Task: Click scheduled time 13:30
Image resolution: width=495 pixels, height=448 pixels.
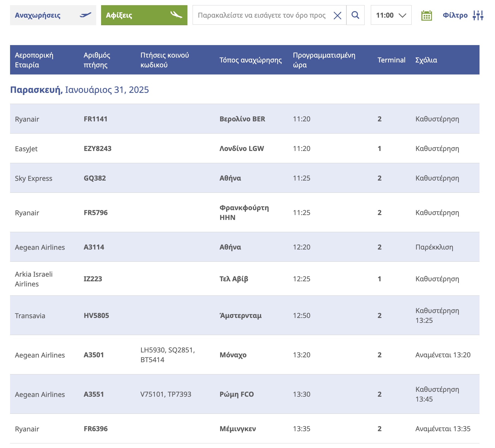Action: point(302,394)
